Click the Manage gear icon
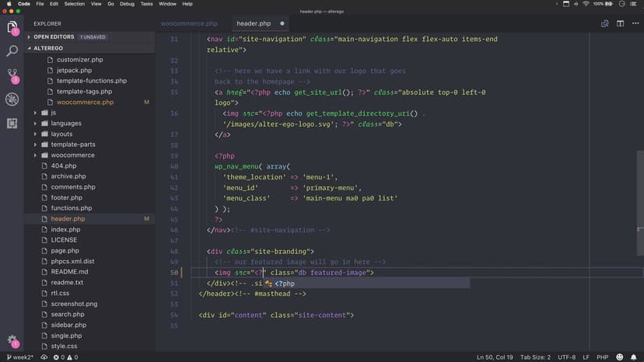Screen dimensions: 644x362 [12, 340]
